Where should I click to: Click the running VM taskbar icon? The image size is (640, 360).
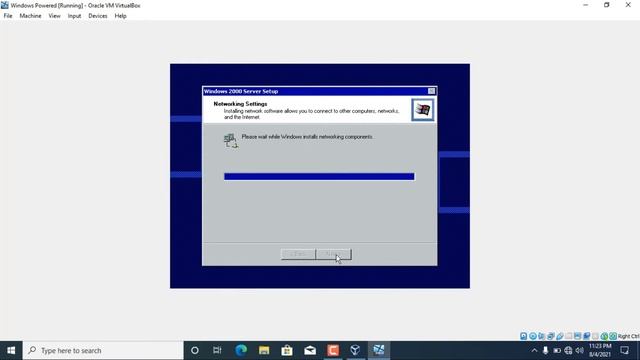pos(379,350)
